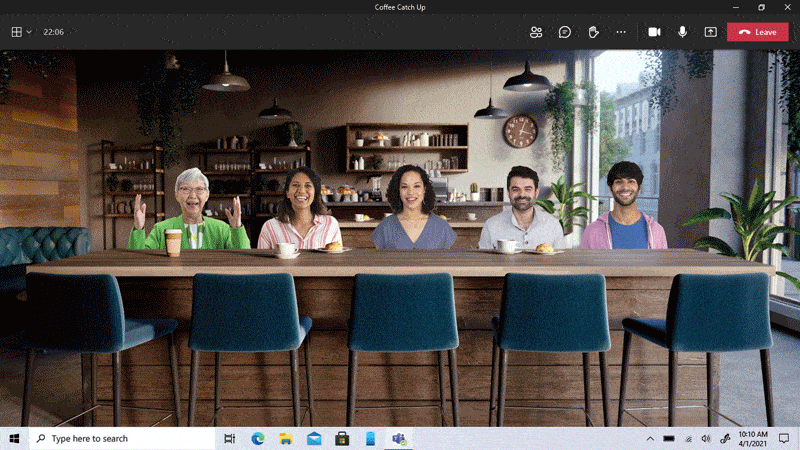Launch Microsoft Edge from the taskbar

tap(258, 439)
